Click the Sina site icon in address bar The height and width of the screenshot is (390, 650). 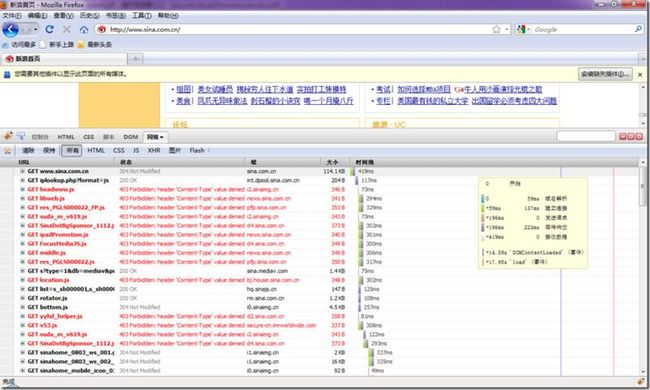(x=101, y=29)
